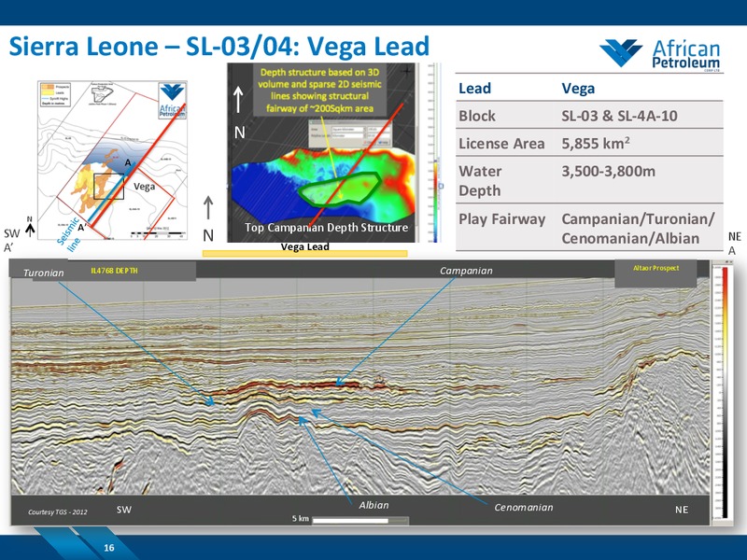Click the black square study-area box on location map
747x560 pixels.
[108, 186]
